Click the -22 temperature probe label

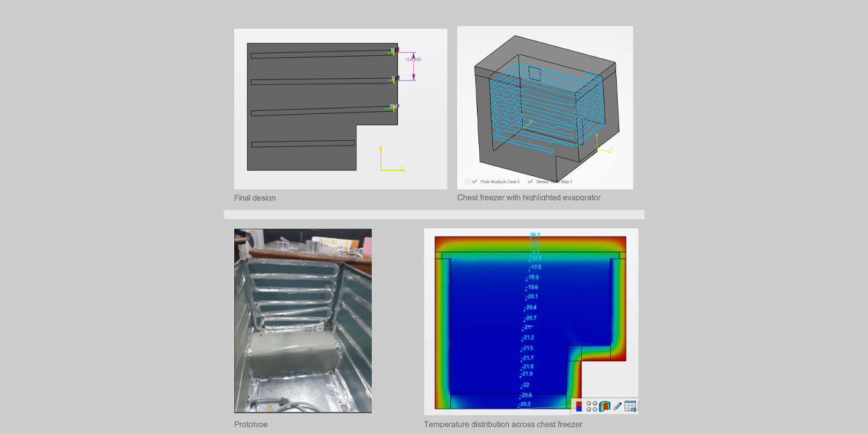[x=526, y=385]
